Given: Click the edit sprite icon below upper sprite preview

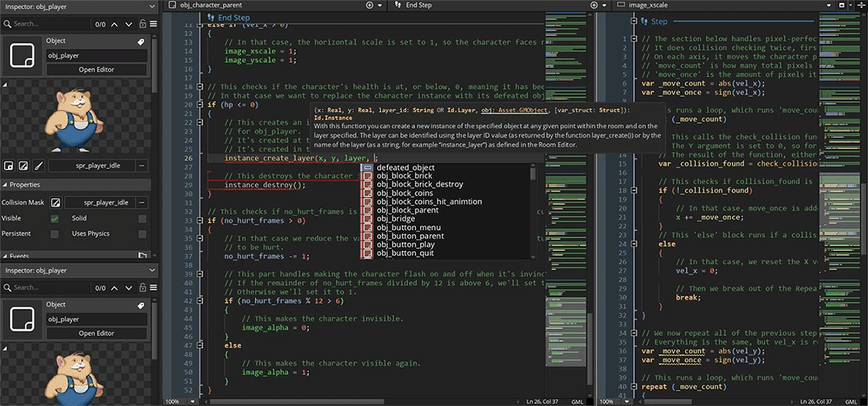Looking at the screenshot, I should pyautogui.click(x=23, y=166).
